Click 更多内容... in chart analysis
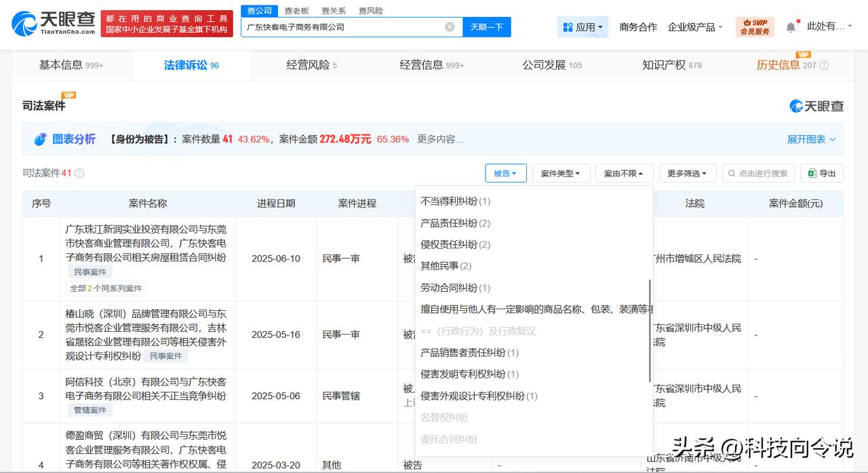The image size is (868, 473). click(440, 139)
